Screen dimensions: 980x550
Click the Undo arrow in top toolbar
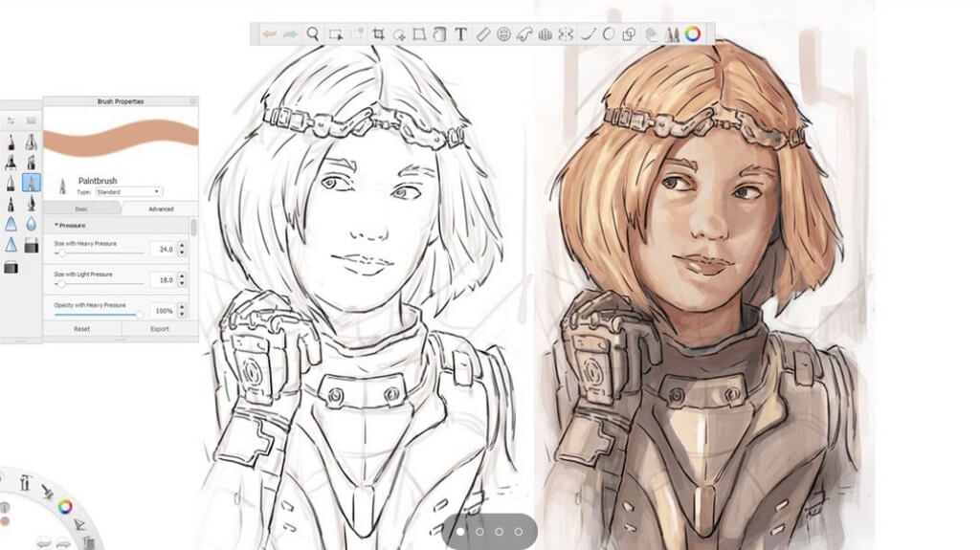[269, 34]
